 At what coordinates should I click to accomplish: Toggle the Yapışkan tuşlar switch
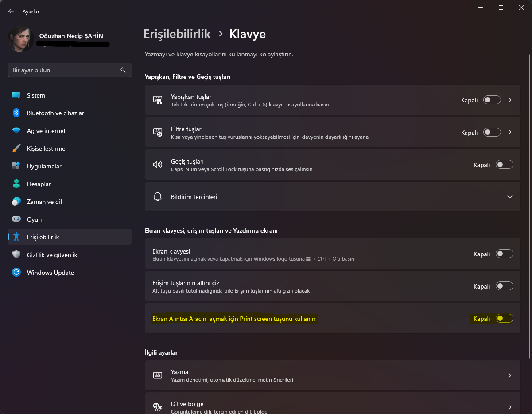492,100
